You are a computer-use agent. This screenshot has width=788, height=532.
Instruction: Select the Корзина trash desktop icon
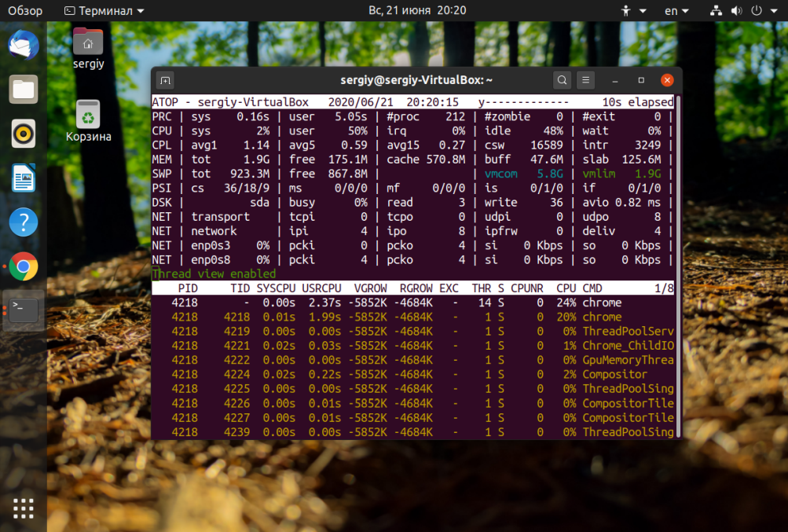pos(88,116)
